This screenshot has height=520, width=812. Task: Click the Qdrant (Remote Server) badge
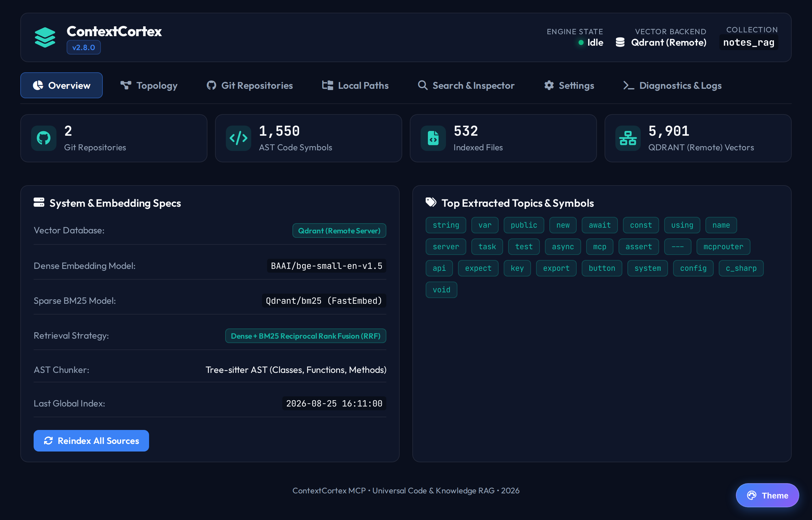click(x=339, y=231)
